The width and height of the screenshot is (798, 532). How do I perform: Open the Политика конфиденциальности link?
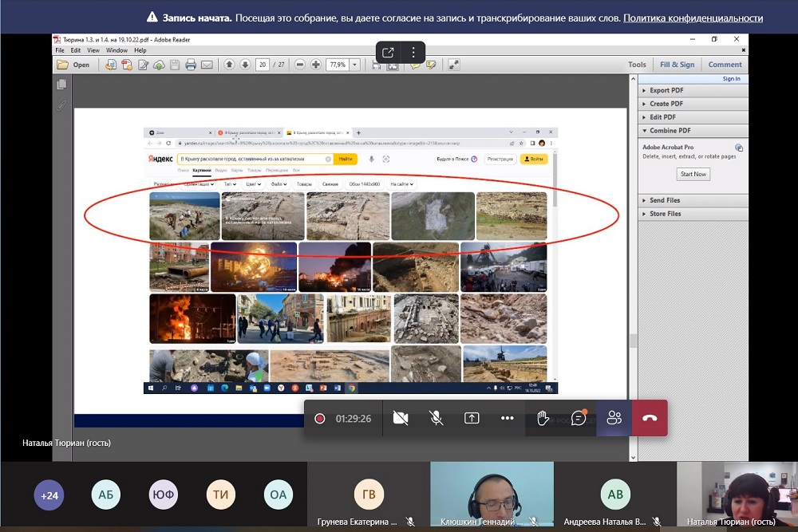pos(693,18)
